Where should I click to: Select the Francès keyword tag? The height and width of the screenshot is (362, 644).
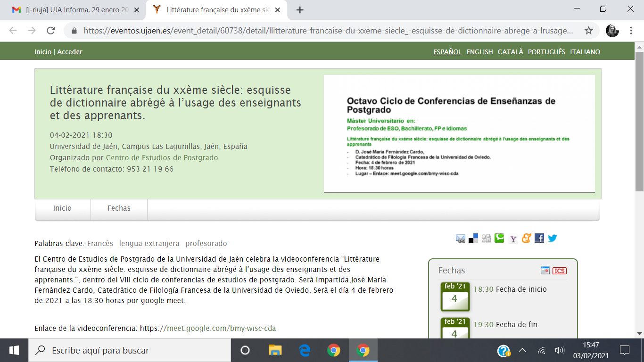click(x=100, y=244)
